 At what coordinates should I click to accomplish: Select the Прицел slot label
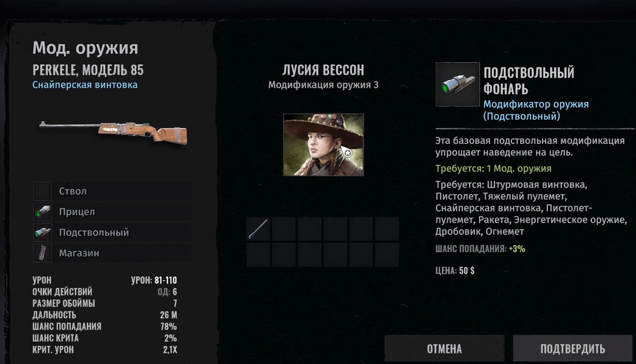click(77, 212)
